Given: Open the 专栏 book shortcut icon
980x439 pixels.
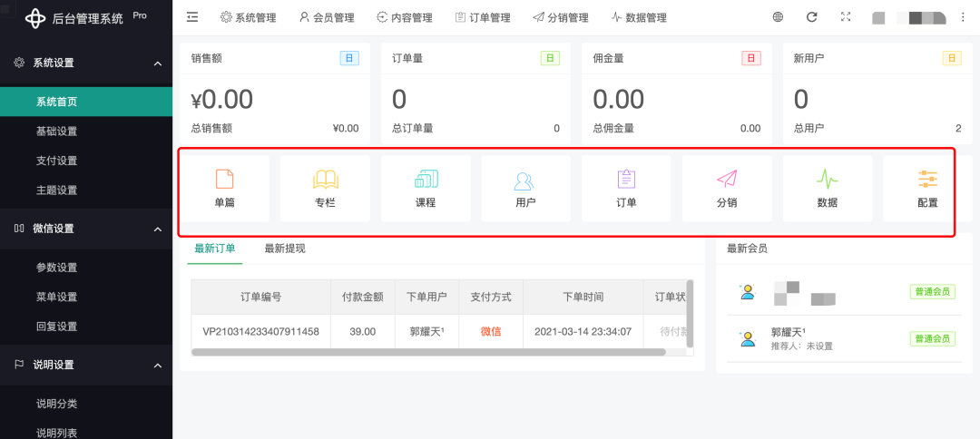Looking at the screenshot, I should 325,180.
